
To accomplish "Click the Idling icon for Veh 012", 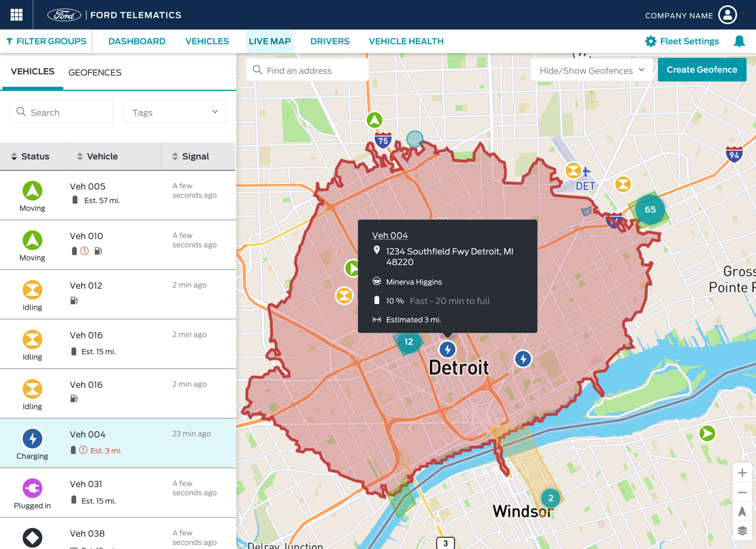I will click(33, 290).
